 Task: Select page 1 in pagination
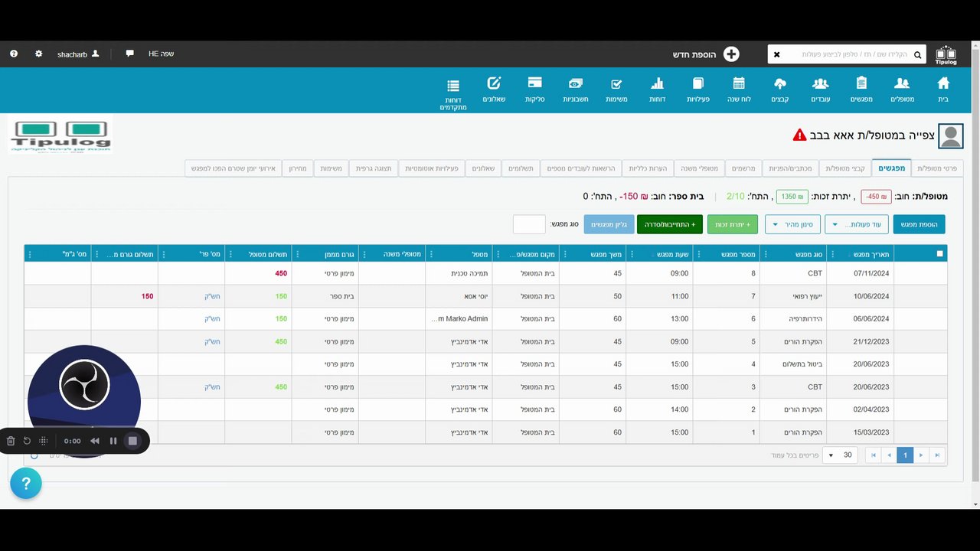coord(905,455)
